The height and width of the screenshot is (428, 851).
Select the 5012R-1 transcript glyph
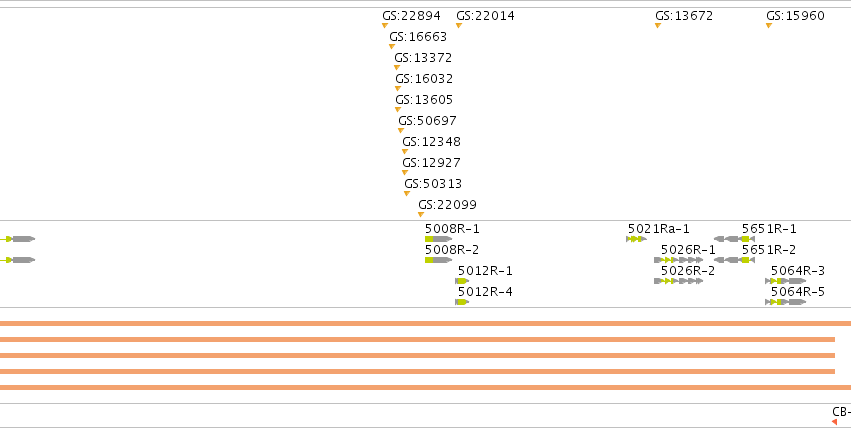(x=462, y=281)
